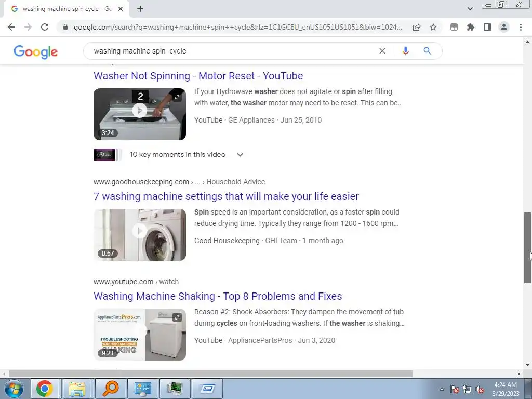
Task: View site security lock info
Action: click(x=65, y=27)
